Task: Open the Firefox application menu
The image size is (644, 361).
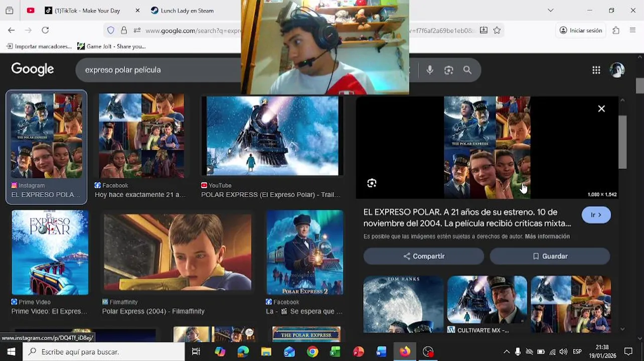Action: click(x=633, y=31)
